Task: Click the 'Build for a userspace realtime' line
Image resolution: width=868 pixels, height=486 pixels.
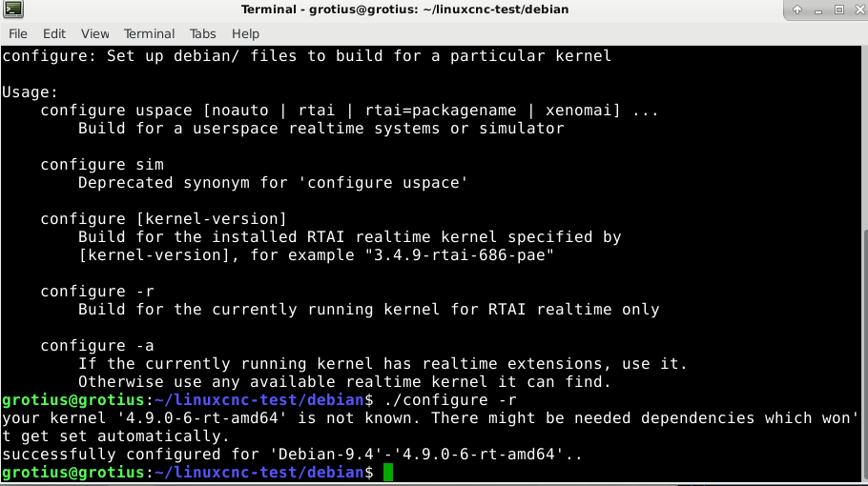Action: [321, 129]
